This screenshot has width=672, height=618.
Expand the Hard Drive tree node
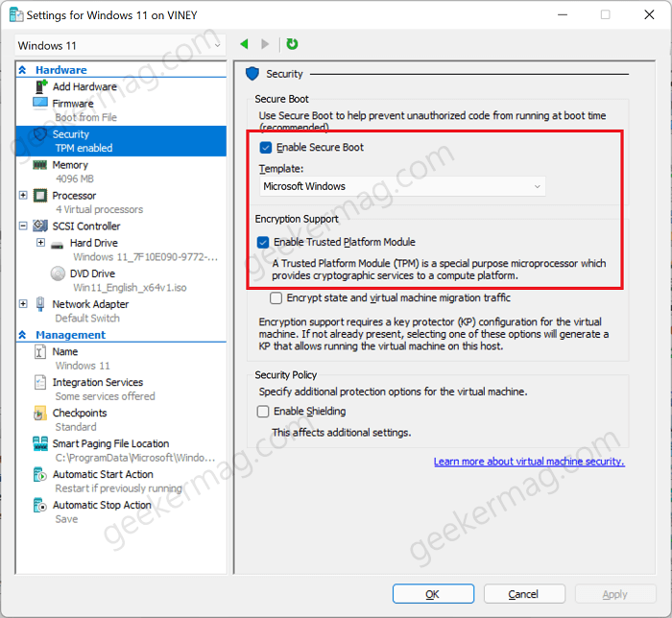click(40, 243)
